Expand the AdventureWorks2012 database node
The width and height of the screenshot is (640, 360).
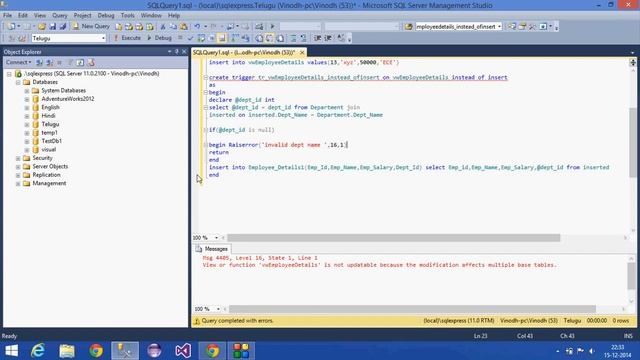coord(27,99)
